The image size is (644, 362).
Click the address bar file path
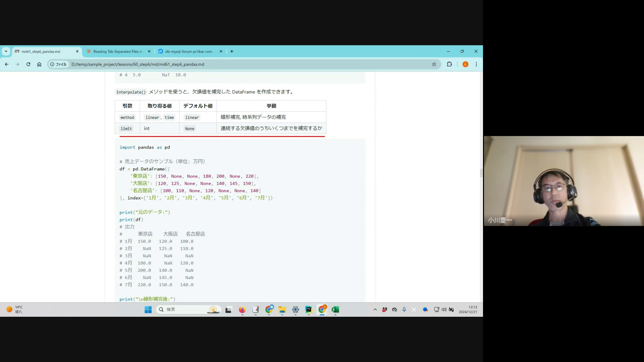coord(138,64)
